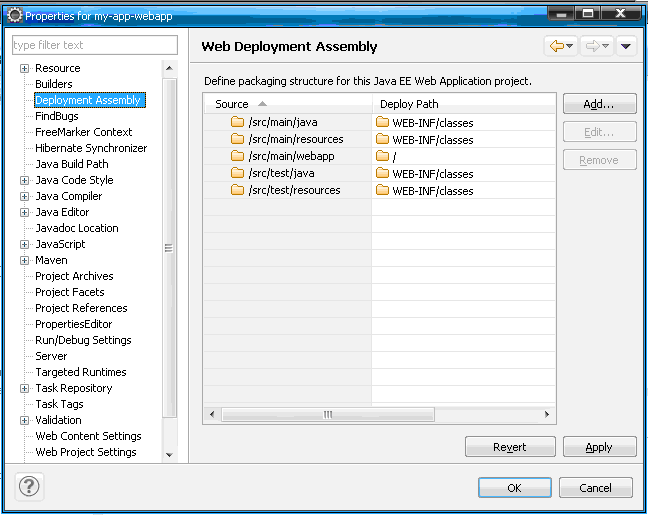648x515 pixels.
Task: Click the Revert button
Action: click(509, 447)
